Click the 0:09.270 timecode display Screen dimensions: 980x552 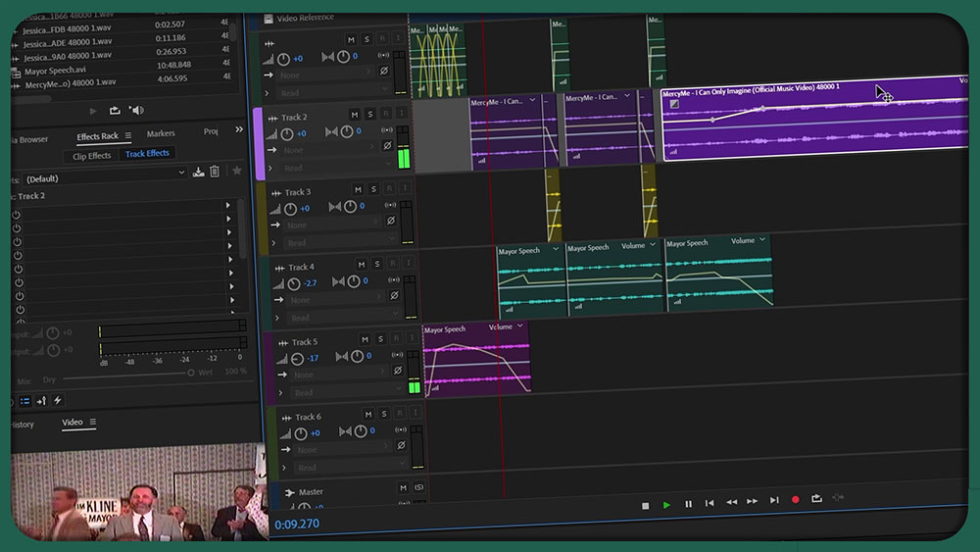click(x=297, y=524)
